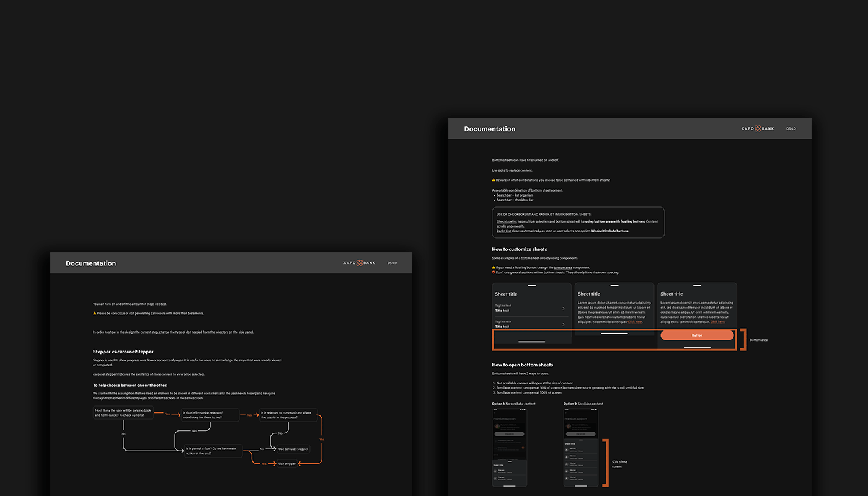Follow the 'bottom area' component link
The height and width of the screenshot is (496, 868).
tap(563, 267)
